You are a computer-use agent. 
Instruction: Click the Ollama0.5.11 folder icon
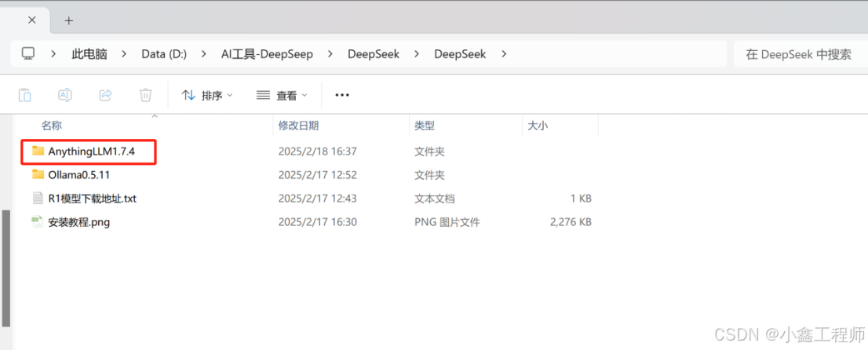(x=38, y=174)
